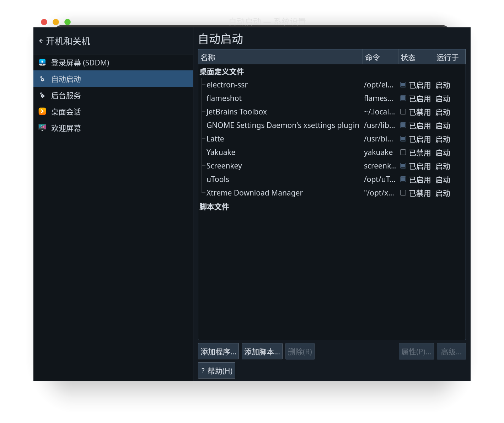Sort by the 状态 column header
The width and height of the screenshot is (504, 423).
click(416, 57)
